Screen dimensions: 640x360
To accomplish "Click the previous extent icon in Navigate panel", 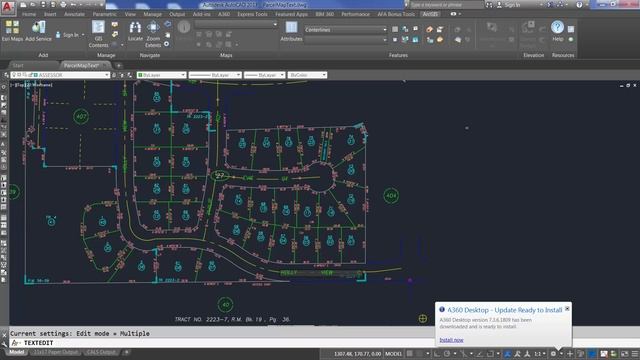I will pos(167,24).
